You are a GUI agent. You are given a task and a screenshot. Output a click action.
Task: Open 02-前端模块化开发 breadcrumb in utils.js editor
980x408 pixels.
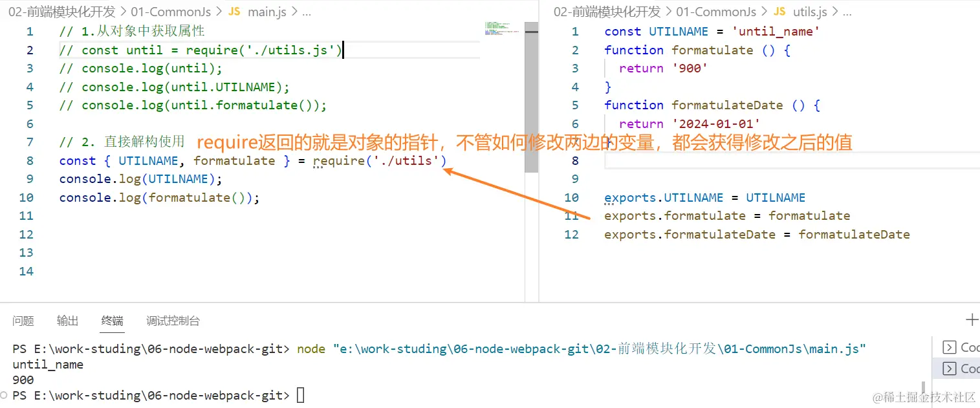point(607,12)
